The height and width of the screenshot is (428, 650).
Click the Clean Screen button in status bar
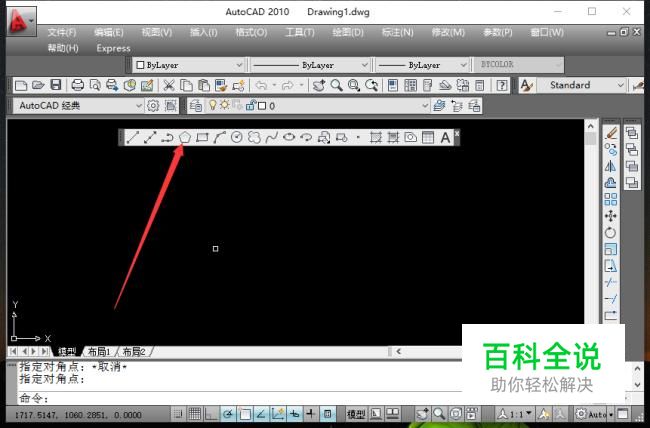623,413
